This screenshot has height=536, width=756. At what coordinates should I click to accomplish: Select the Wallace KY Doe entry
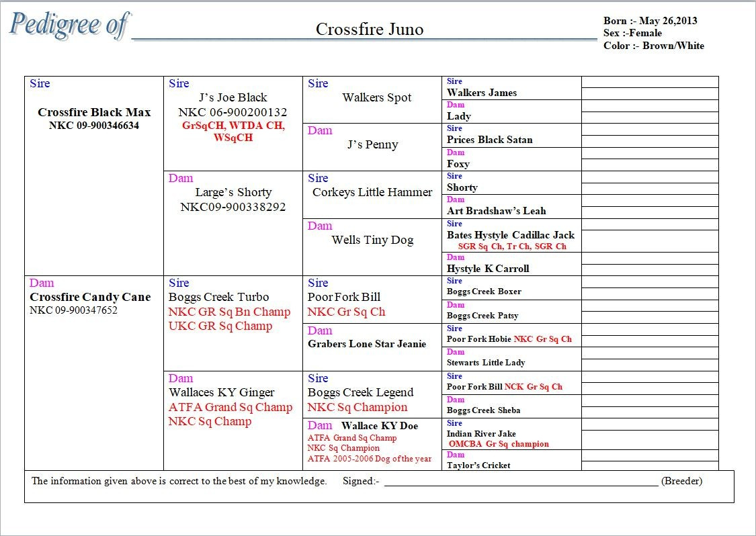[379, 426]
